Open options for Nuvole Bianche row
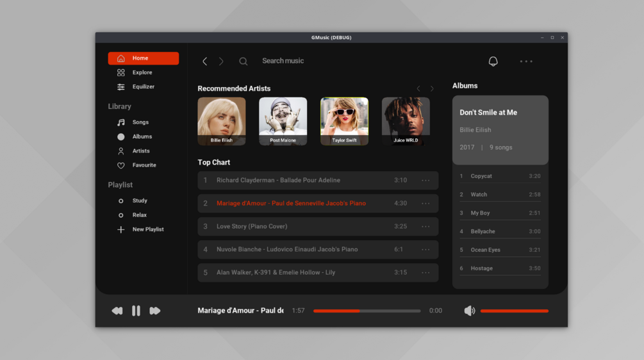644x360 pixels. pos(425,249)
